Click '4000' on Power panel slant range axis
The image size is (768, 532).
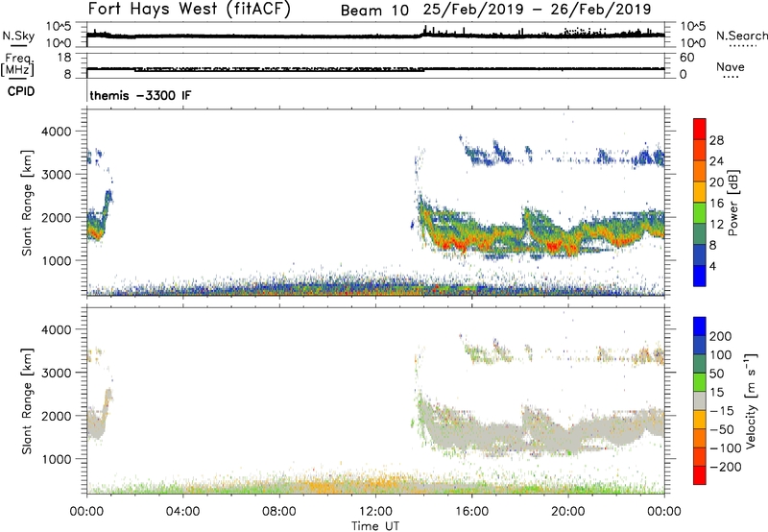pos(57,132)
